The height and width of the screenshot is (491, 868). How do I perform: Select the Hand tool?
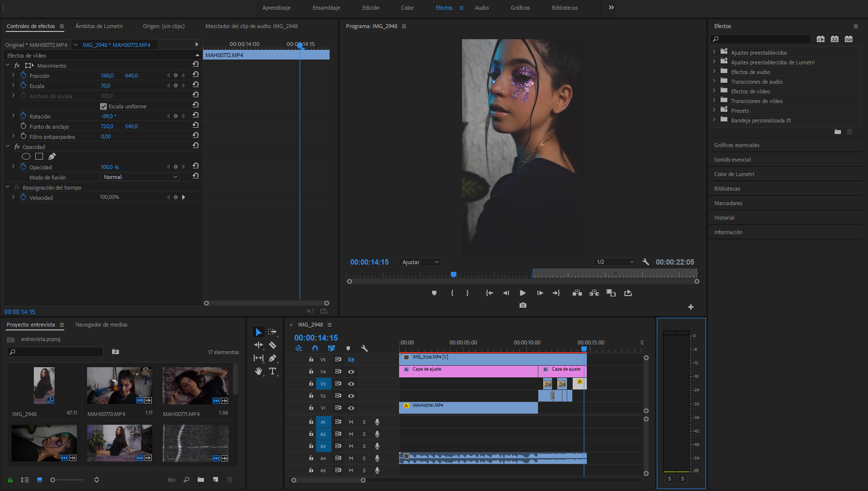tap(259, 371)
